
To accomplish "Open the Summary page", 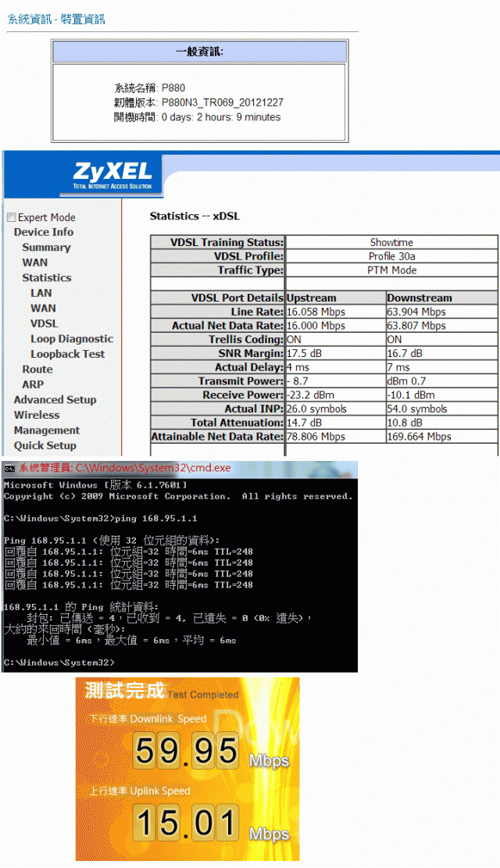I will tap(47, 248).
